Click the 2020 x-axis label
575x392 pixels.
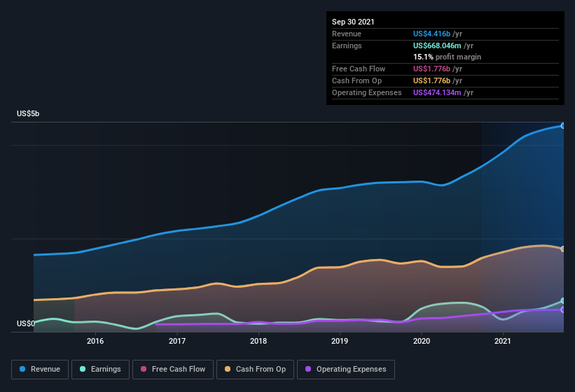pos(422,341)
